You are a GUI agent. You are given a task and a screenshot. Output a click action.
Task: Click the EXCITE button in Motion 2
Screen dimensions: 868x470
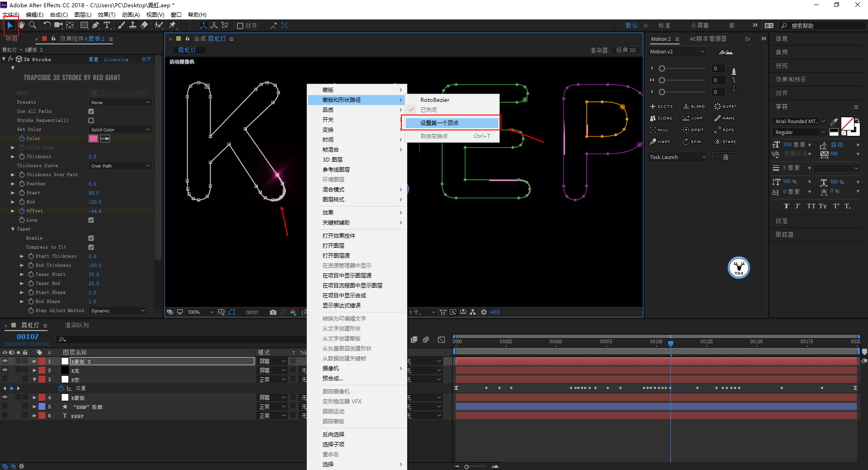tap(661, 106)
